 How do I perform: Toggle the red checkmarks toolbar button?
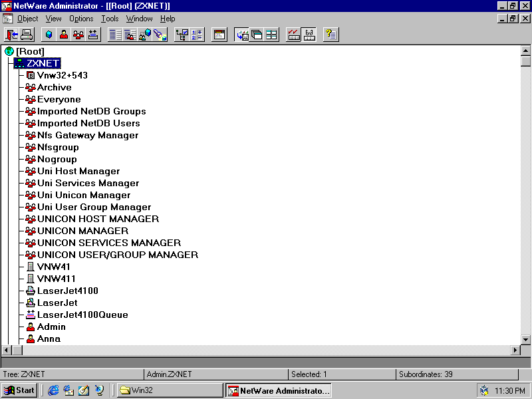294,35
